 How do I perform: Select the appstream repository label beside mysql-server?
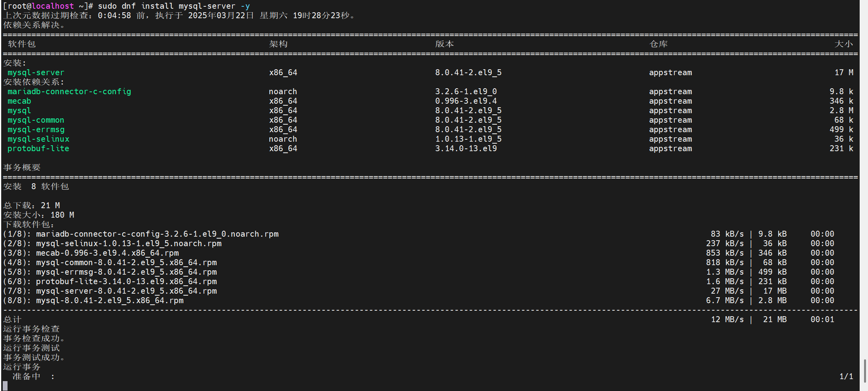pyautogui.click(x=670, y=72)
